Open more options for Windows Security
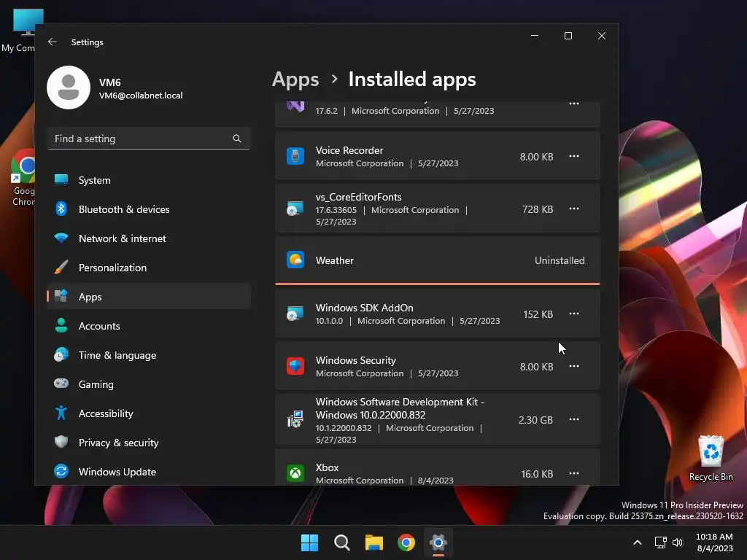The image size is (747, 560). tap(574, 366)
